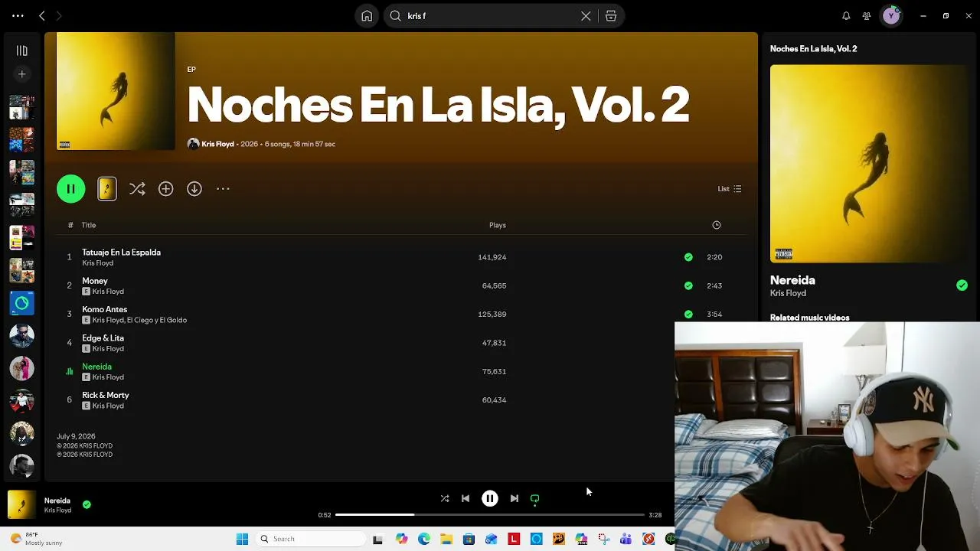Pause the EP with the green button
The height and width of the screenshot is (551, 980).
71,189
